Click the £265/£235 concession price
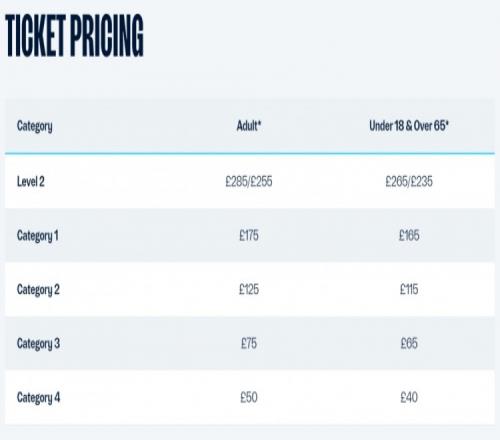The height and width of the screenshot is (440, 500). click(x=409, y=182)
